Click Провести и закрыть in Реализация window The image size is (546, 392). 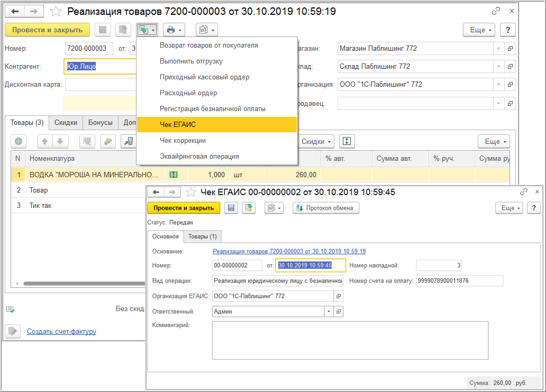coord(48,30)
